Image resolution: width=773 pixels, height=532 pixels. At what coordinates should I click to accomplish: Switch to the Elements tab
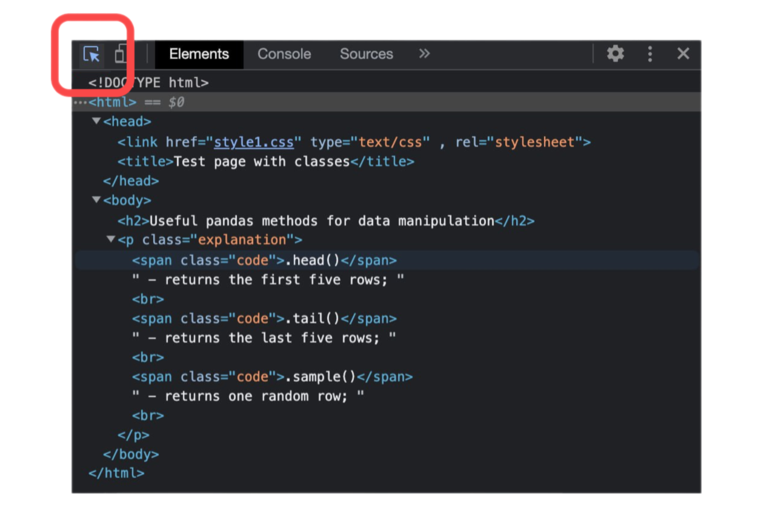[199, 54]
